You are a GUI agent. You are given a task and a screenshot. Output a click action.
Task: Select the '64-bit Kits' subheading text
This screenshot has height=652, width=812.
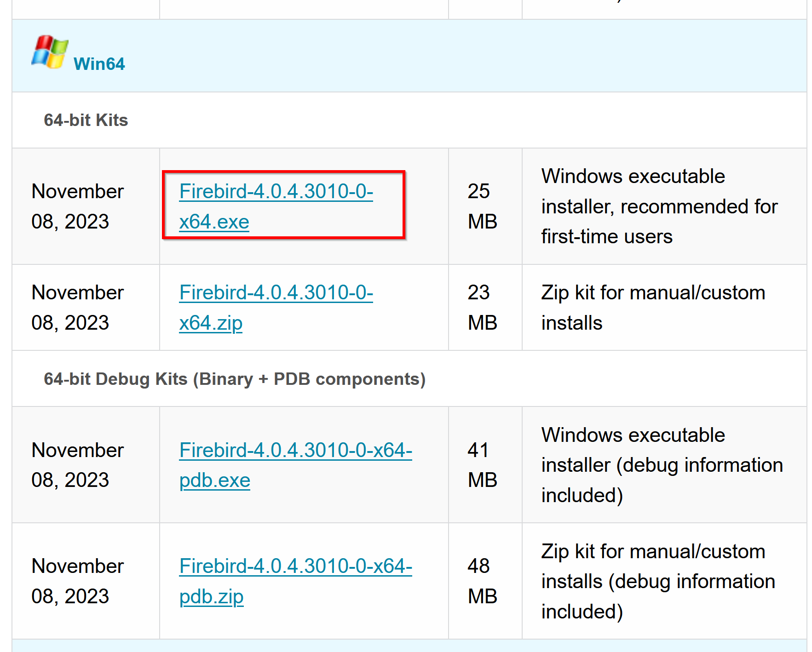pyautogui.click(x=86, y=120)
